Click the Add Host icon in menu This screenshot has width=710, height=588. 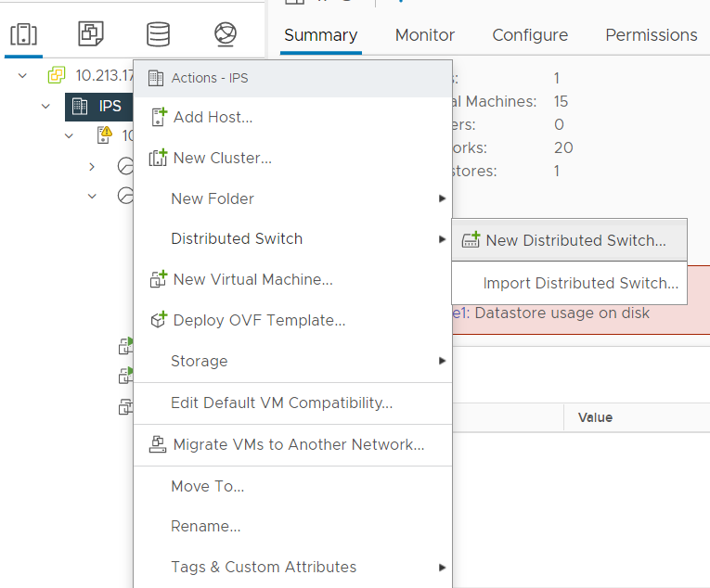tap(159, 117)
